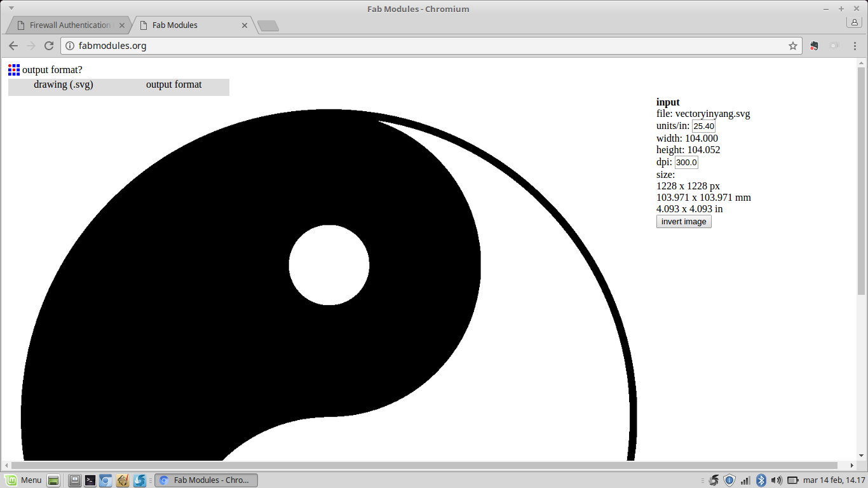The width and height of the screenshot is (868, 488).
Task: Click the greyed-out speech bubble extension icon
Action: [x=834, y=46]
